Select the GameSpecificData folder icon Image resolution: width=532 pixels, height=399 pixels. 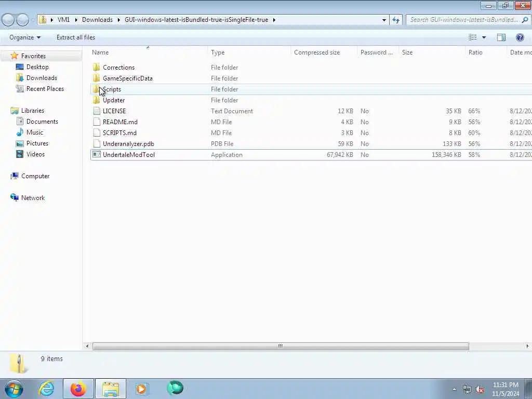[x=96, y=78]
